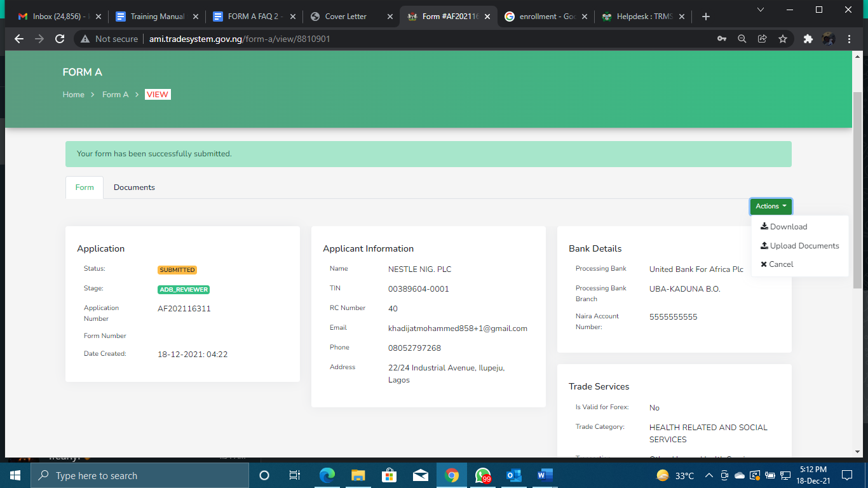Viewport: 868px width, 488px height.
Task: Open the Chrome profile avatar
Action: tap(829, 39)
